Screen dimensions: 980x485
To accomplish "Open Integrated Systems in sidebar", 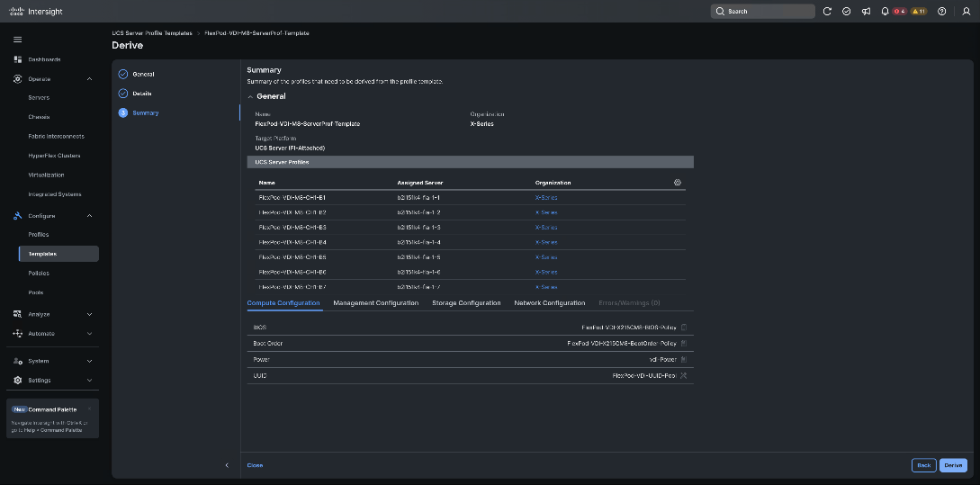I will 55,194.
